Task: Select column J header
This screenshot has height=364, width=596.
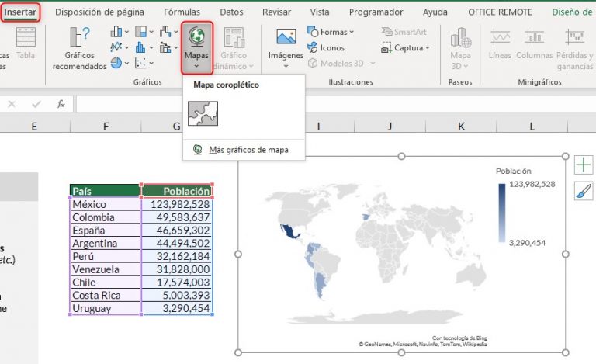Action: [390, 127]
